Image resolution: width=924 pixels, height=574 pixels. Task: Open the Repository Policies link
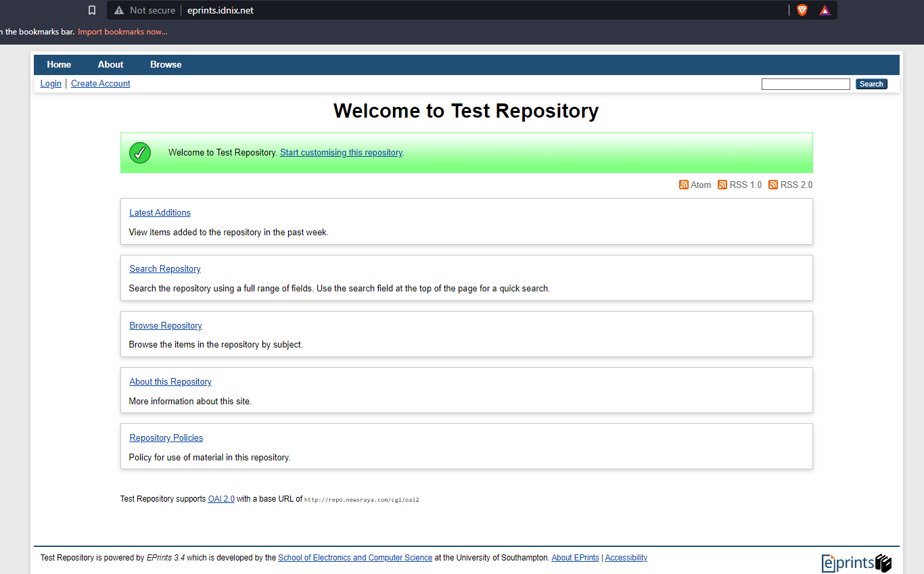pos(166,438)
